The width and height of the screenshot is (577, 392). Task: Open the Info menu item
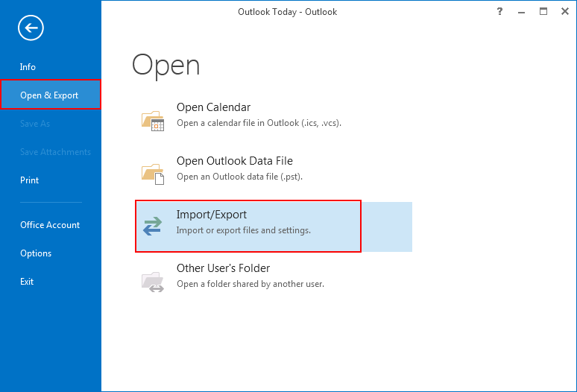(x=28, y=67)
